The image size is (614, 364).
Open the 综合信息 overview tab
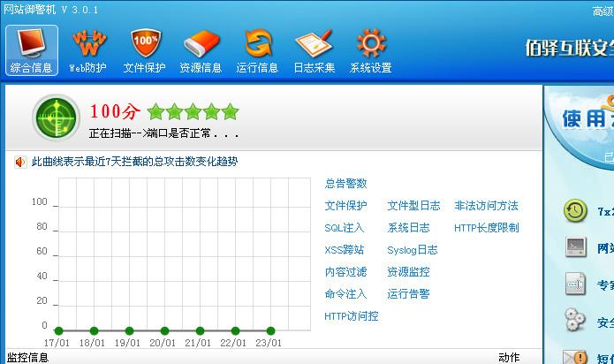click(31, 50)
